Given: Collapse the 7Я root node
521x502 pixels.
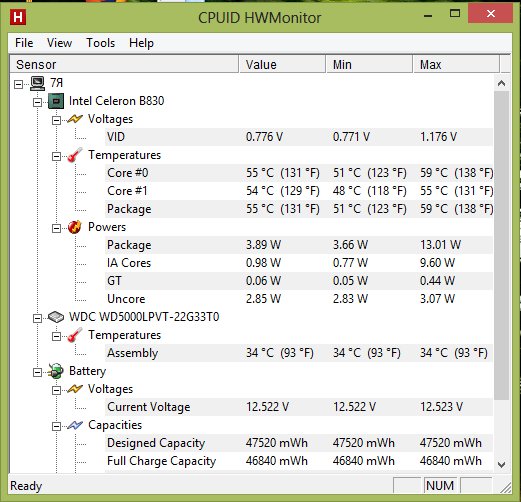Looking at the screenshot, I should point(19,84).
